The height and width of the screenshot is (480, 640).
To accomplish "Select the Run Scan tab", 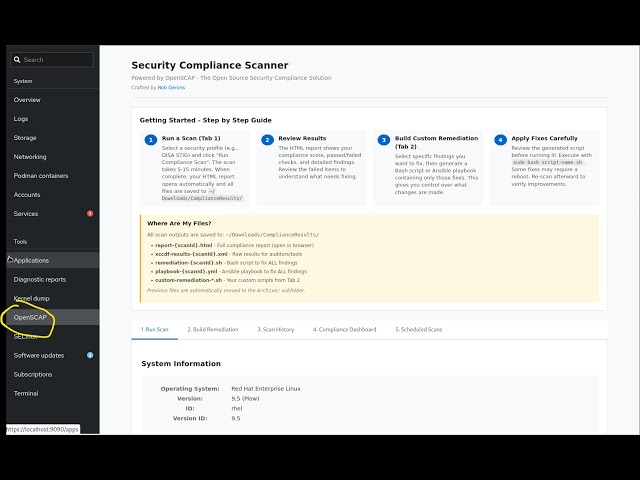I will tap(154, 329).
